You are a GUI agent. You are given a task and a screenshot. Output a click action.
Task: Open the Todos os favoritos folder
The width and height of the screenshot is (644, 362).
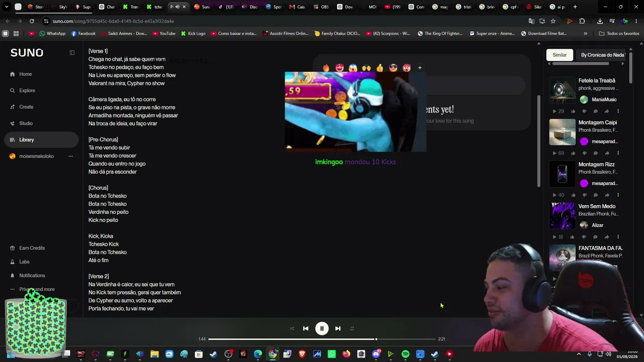click(x=619, y=34)
